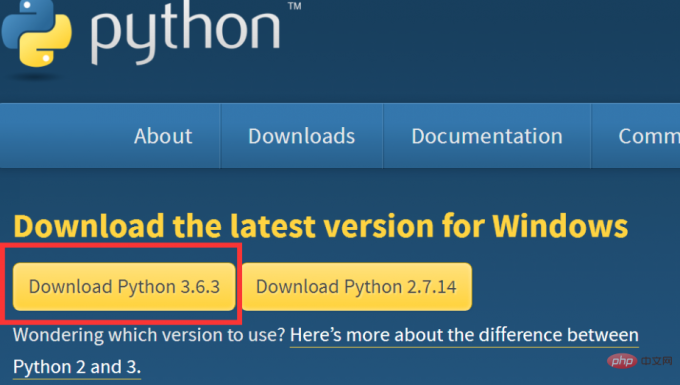Click the 中文网 watermark text
Viewport: 680px width, 385px height.
(657, 361)
